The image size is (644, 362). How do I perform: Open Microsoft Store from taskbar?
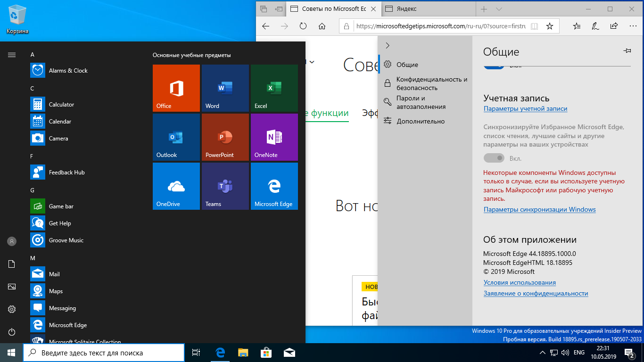click(x=266, y=353)
